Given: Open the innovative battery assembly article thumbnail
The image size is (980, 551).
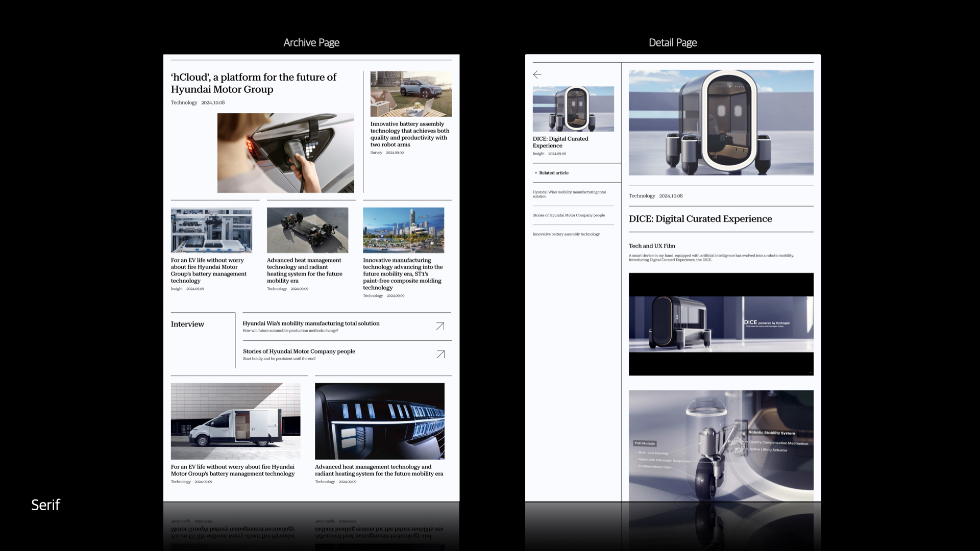Looking at the screenshot, I should point(411,94).
